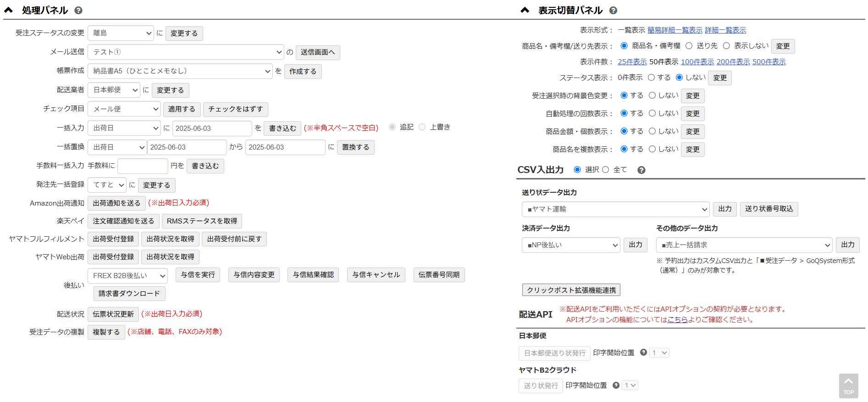
Task: Select しない for 受注選択時の背景色変更
Action: click(652, 95)
